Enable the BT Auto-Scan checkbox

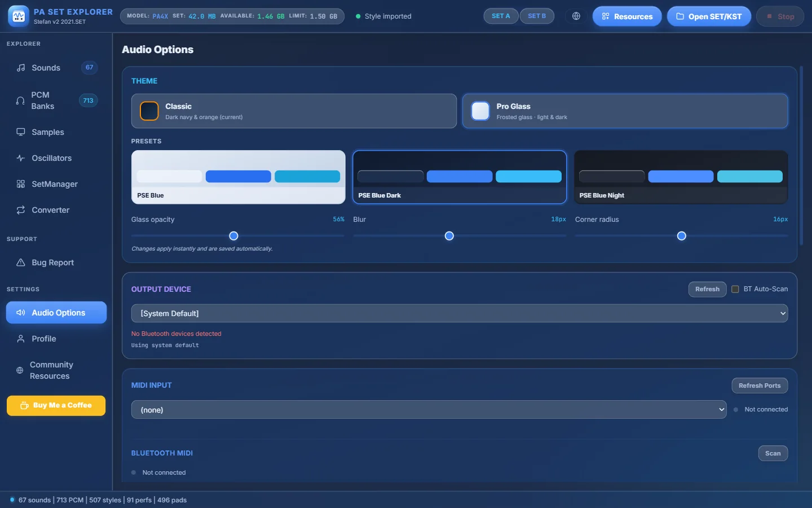(735, 289)
